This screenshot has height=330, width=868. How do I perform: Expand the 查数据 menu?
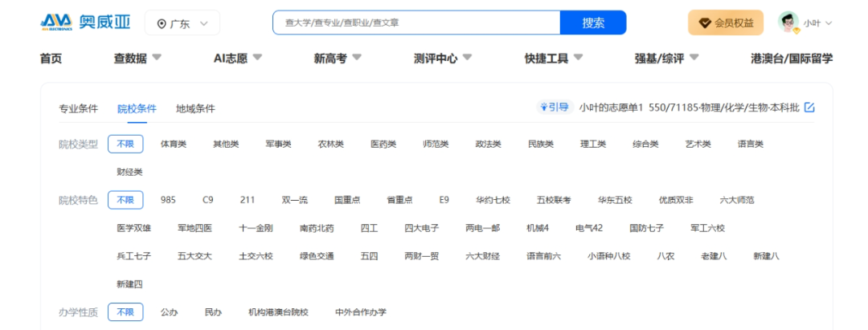click(x=137, y=58)
